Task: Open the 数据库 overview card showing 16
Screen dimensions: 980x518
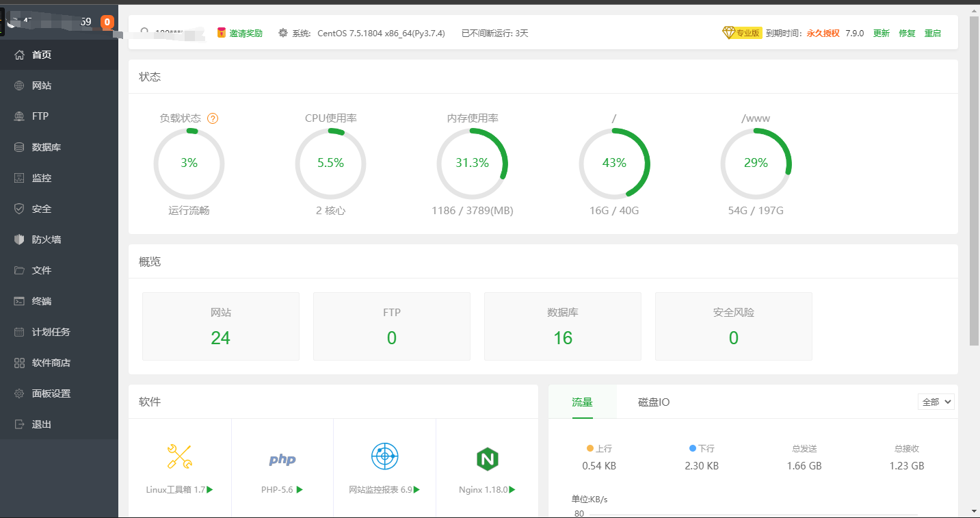Action: coord(563,326)
